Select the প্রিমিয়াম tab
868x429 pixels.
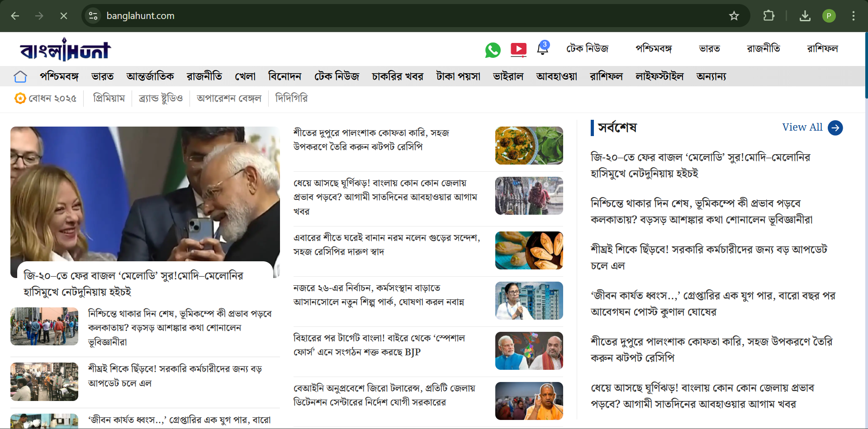(x=109, y=98)
